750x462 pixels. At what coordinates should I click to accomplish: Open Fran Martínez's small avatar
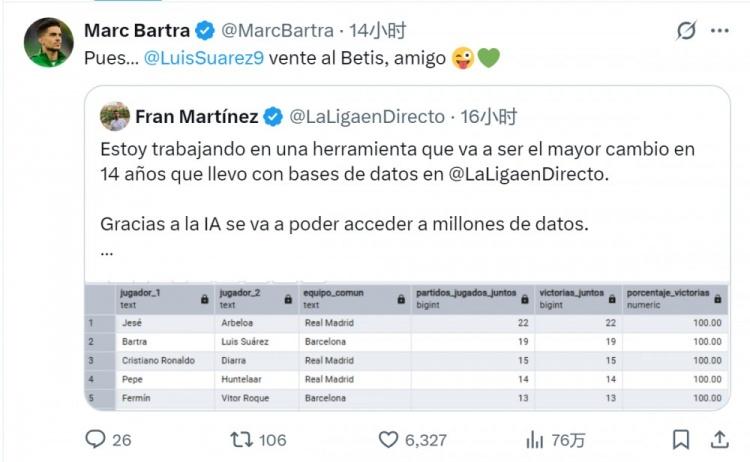pos(115,116)
